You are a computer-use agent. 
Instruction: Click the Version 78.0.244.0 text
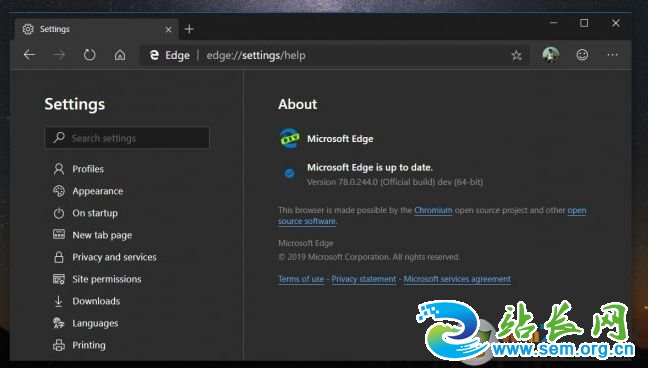click(395, 182)
